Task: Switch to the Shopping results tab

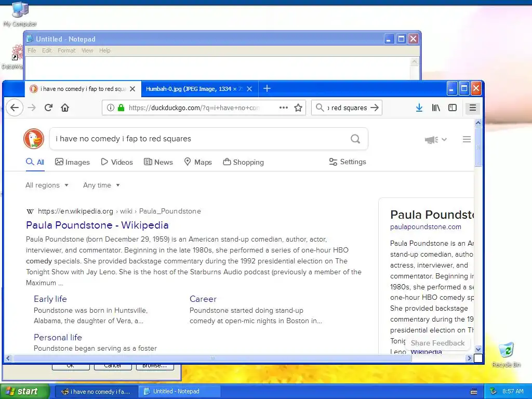Action: tap(243, 162)
